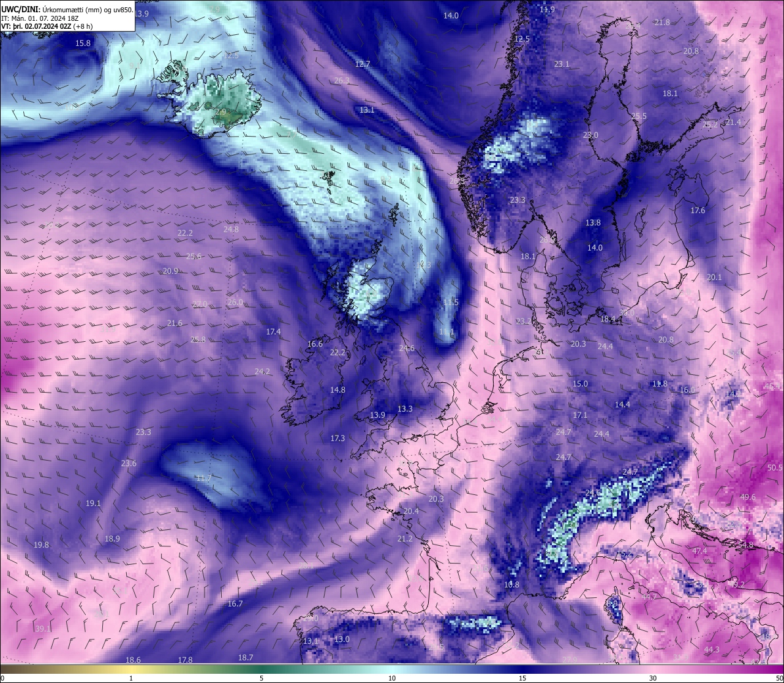Click the 11.7 value in the dry slot

204,478
